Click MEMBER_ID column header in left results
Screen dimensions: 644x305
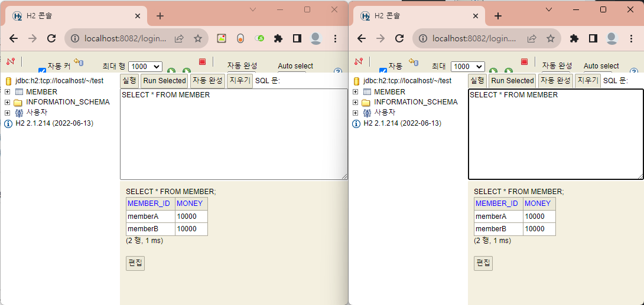point(149,204)
